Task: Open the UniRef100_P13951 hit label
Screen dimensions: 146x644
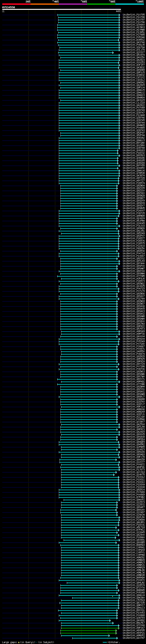Action: click(134, 32)
